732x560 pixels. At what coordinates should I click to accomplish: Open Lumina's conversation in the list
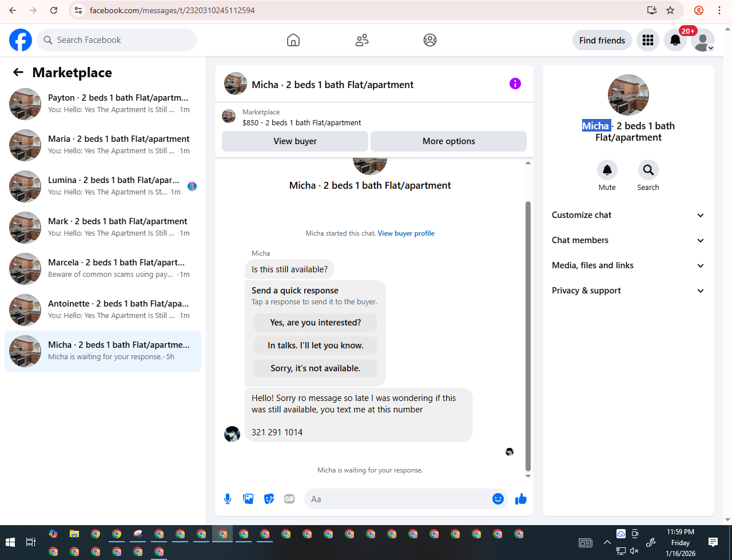click(x=103, y=186)
